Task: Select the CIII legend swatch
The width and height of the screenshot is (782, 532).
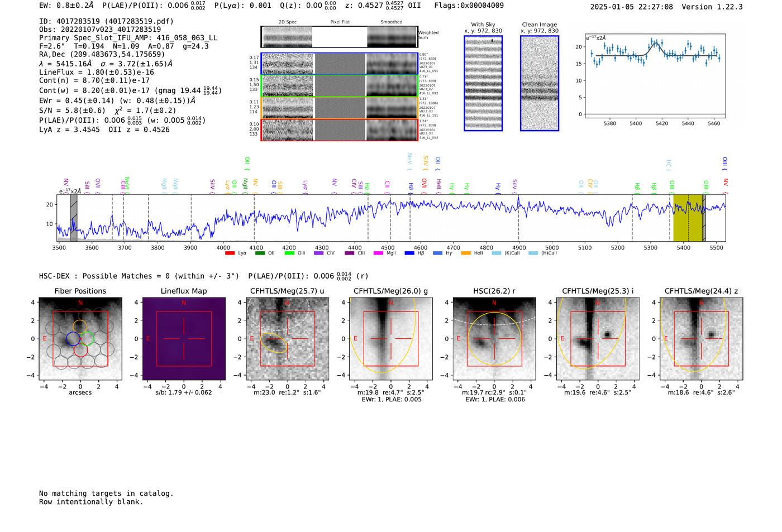Action: pyautogui.click(x=349, y=253)
